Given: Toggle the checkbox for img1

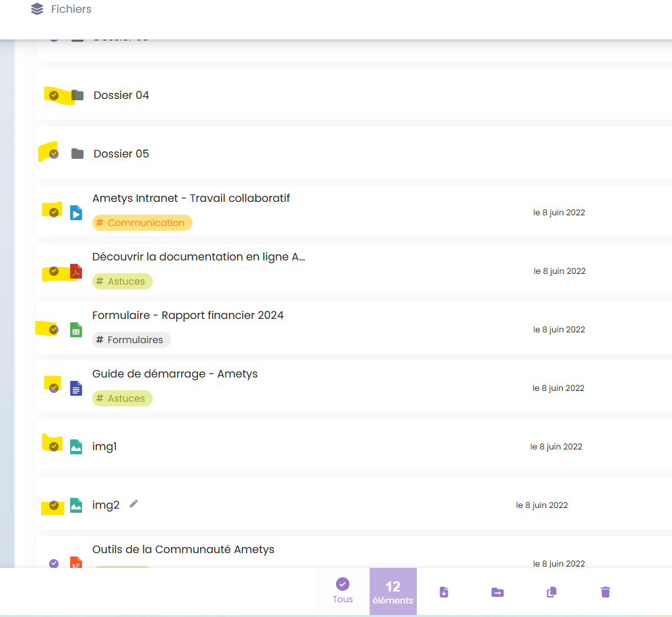Looking at the screenshot, I should 54,447.
